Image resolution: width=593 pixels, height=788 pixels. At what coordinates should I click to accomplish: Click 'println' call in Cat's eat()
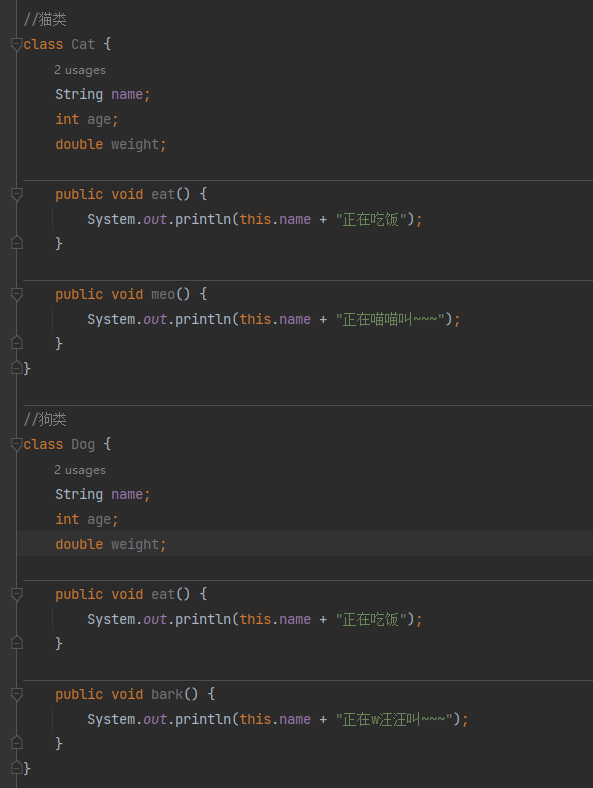(203, 220)
